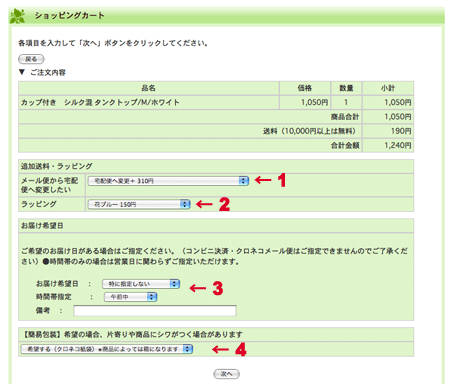This screenshot has width=450, height=384.
Task: Click the ショッピングカート page title
Action: (70, 16)
